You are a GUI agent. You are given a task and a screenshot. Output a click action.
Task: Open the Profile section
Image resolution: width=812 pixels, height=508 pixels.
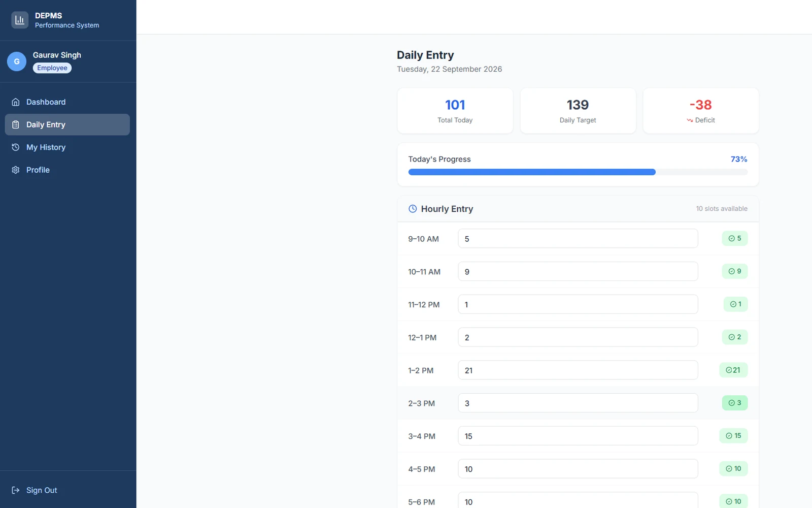[67, 170]
